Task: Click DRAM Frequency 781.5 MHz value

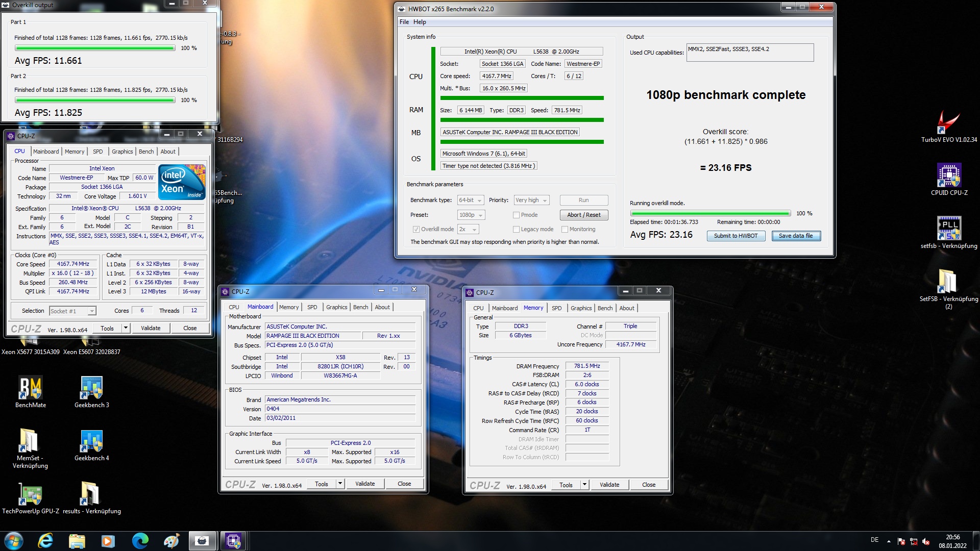Action: tap(587, 366)
